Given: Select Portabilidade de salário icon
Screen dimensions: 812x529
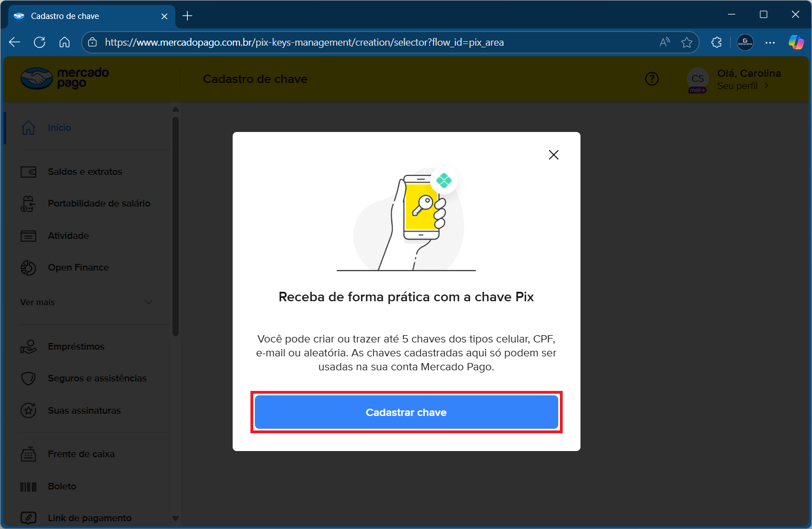Looking at the screenshot, I should (x=28, y=204).
